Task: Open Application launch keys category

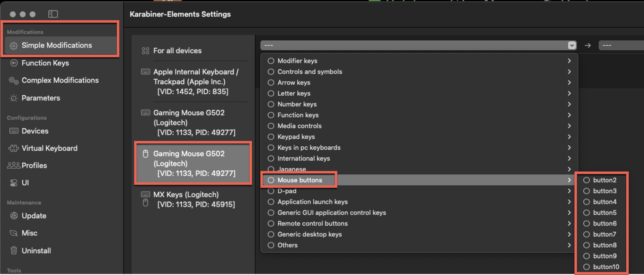Action: tap(312, 202)
